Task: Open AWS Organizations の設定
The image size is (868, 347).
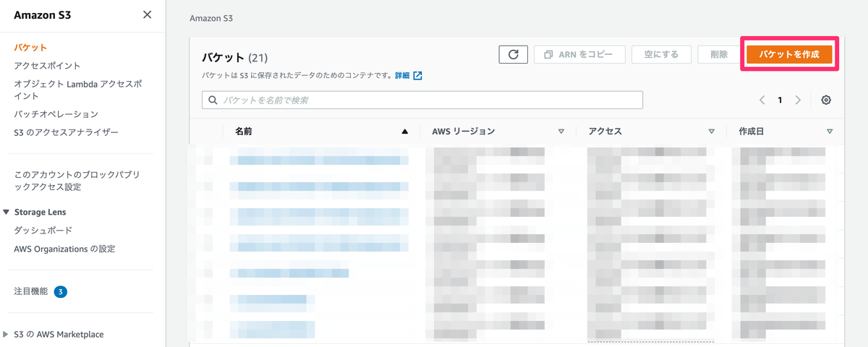Action: point(64,249)
